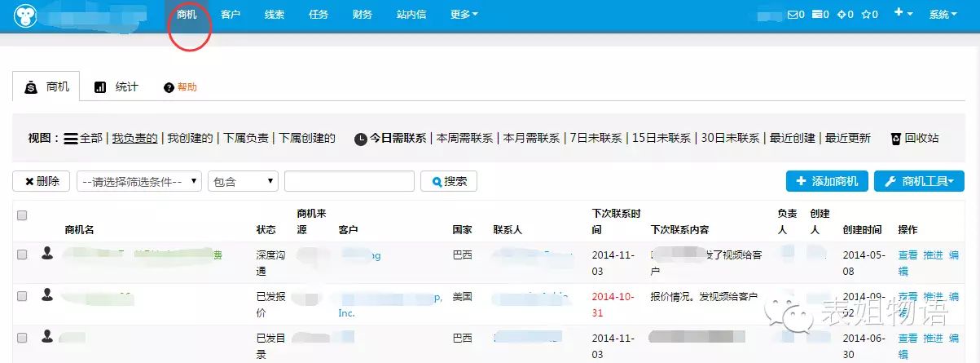Click 查看 in the 2014-05-08 row
Image resolution: width=980 pixels, height=363 pixels.
pyautogui.click(x=907, y=255)
